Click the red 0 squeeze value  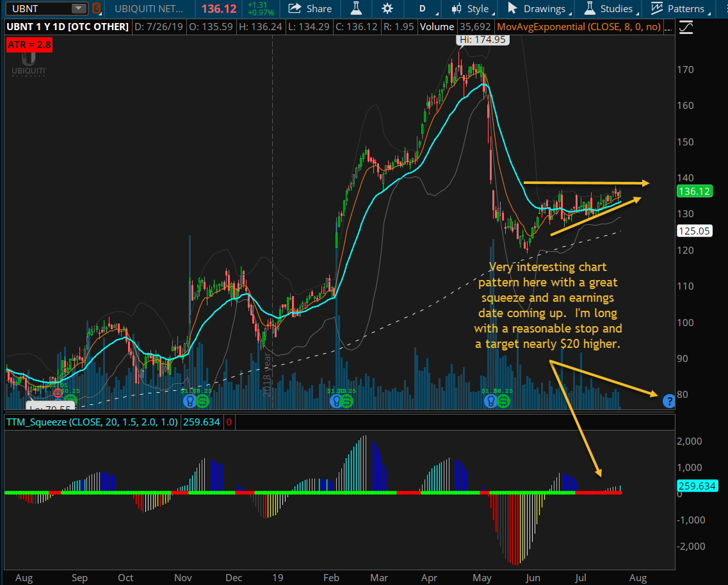tap(229, 422)
